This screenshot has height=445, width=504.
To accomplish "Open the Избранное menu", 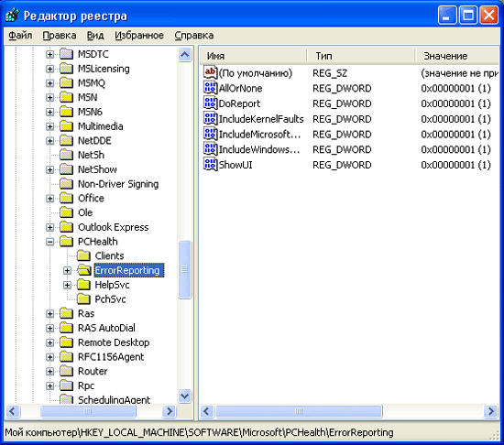I will click(x=139, y=35).
